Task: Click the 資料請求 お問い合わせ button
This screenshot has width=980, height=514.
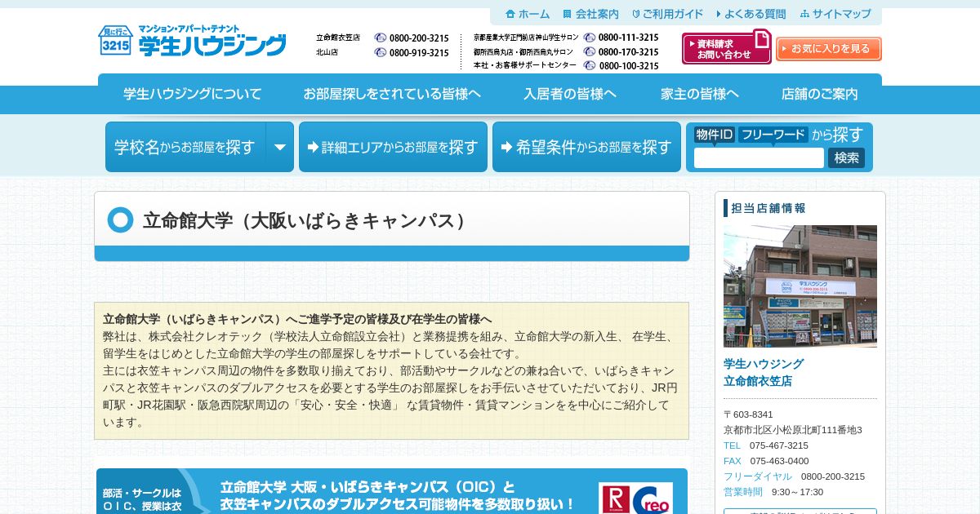Action: [727, 48]
